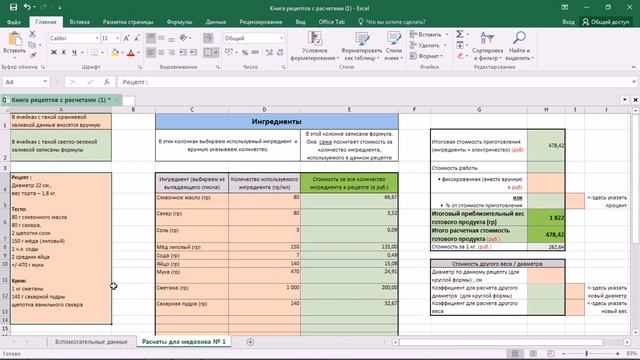This screenshot has width=640, height=360.
Task: Click the Undo arrow in quick access toolbar
Action: click(x=27, y=7)
